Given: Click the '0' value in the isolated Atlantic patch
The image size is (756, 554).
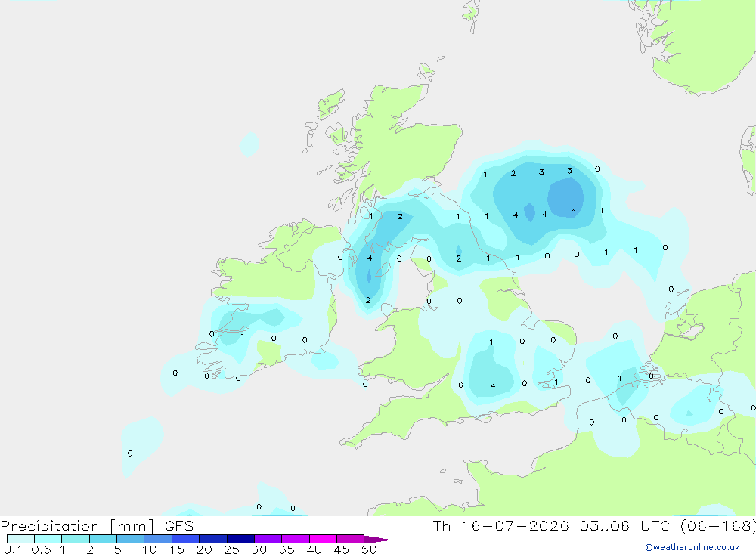Looking at the screenshot, I should pos(130,453).
